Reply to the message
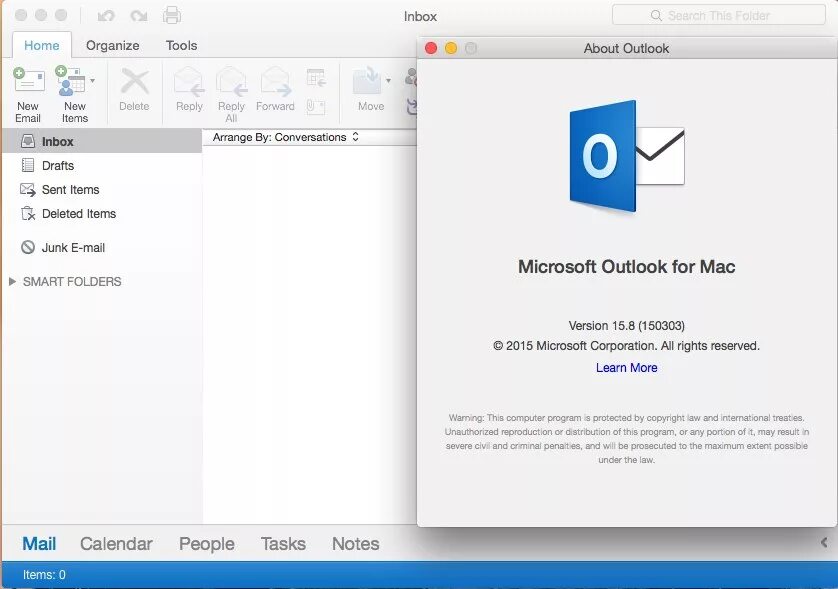Image resolution: width=838 pixels, height=589 pixels. coord(189,90)
